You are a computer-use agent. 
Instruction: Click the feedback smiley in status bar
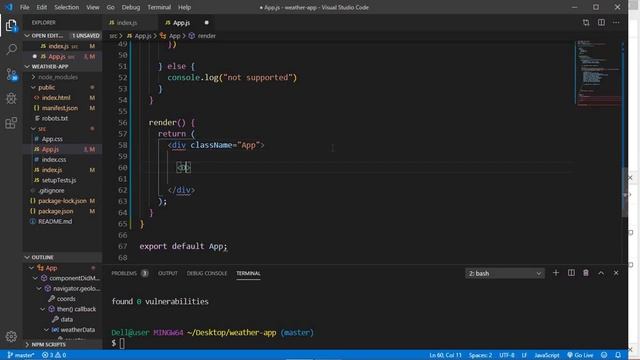click(x=604, y=355)
